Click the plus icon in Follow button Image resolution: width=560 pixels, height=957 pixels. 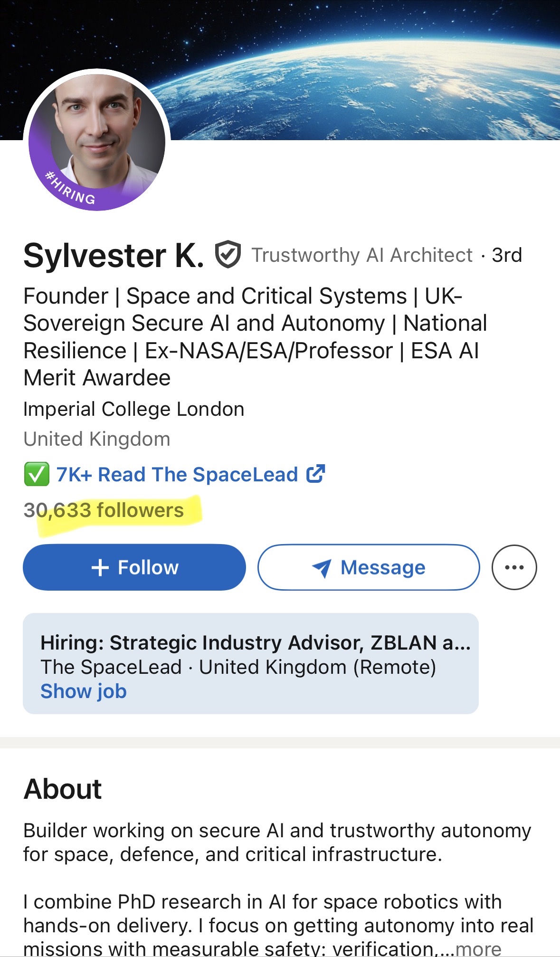(100, 568)
